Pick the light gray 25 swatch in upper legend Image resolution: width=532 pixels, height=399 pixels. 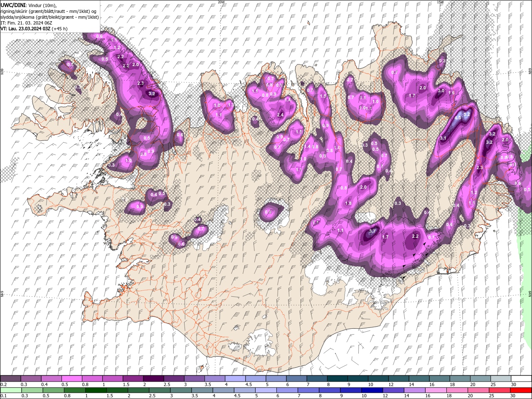pos(501,379)
